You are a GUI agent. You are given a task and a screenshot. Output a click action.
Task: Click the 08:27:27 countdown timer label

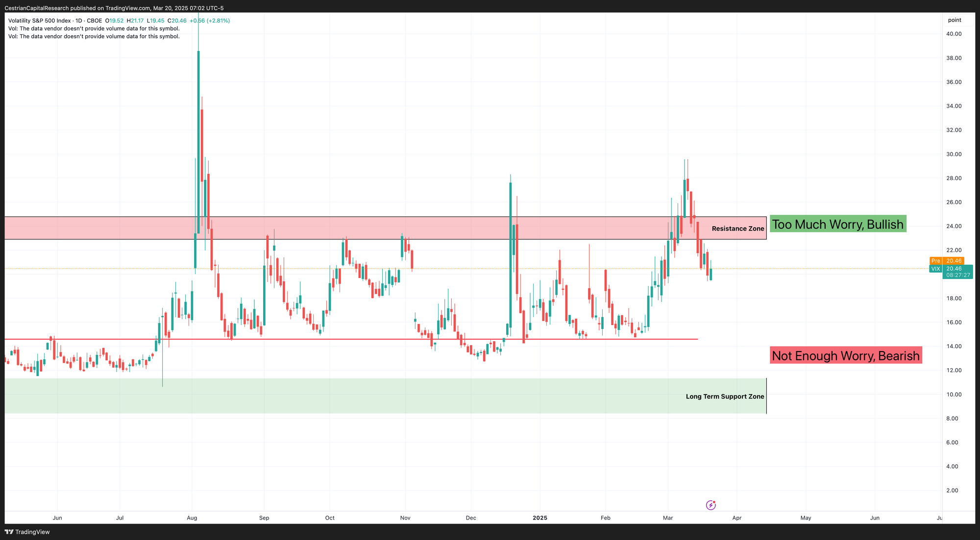point(958,275)
